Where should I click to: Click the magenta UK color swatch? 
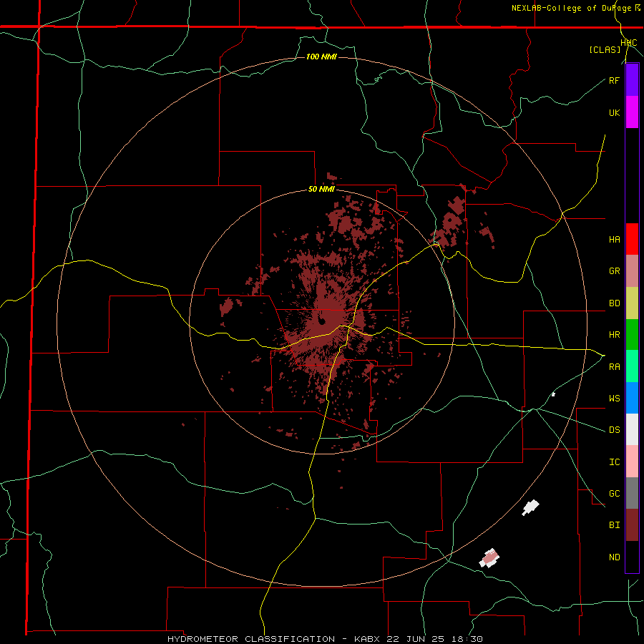pos(632,112)
